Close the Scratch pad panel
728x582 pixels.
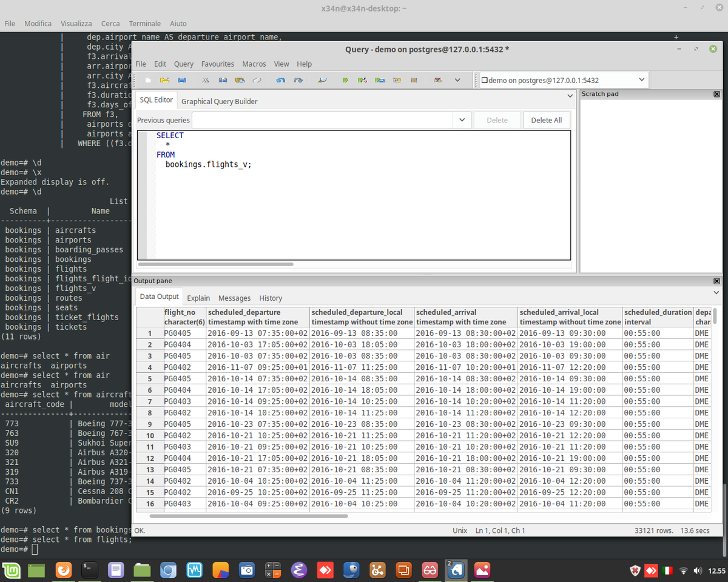point(716,93)
